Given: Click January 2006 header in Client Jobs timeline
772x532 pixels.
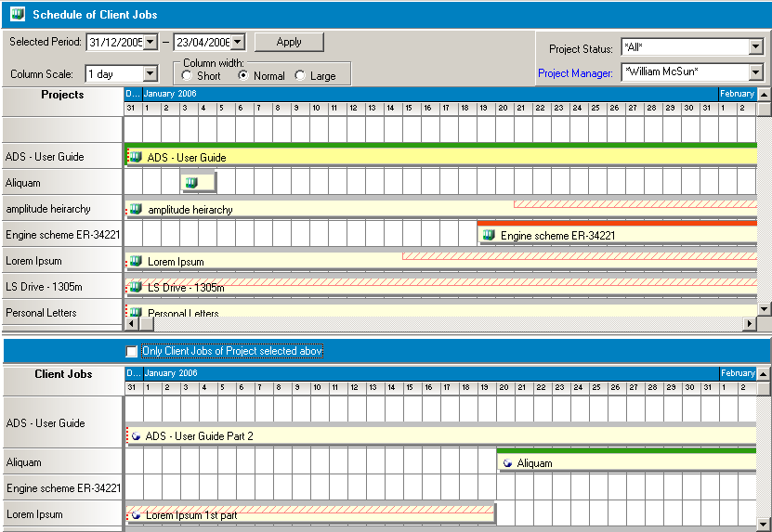Looking at the screenshot, I should click(431, 373).
